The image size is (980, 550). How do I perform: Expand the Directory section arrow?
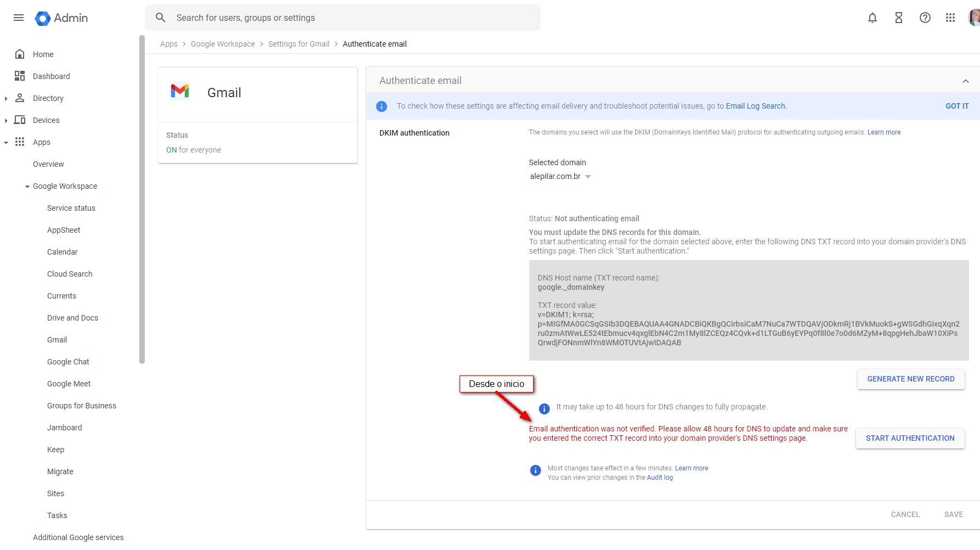(x=6, y=98)
